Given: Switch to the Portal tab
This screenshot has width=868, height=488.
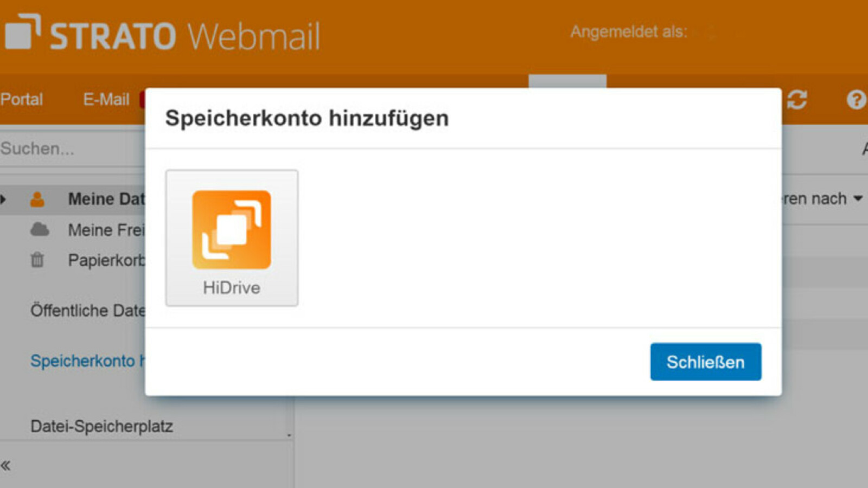Looking at the screenshot, I should pyautogui.click(x=22, y=99).
